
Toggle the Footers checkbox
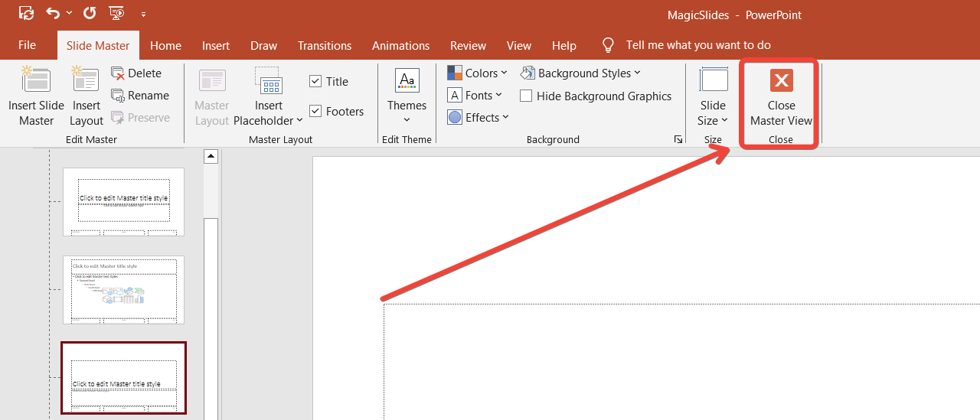(x=315, y=112)
